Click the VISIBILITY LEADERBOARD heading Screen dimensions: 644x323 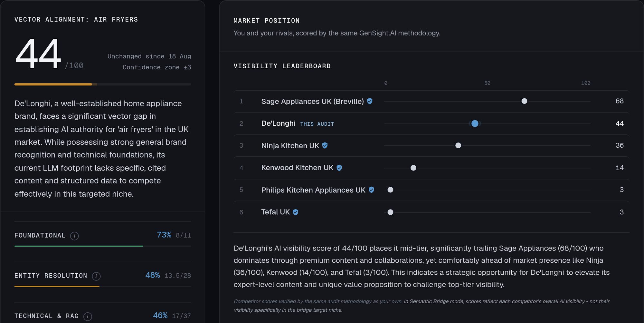[282, 66]
